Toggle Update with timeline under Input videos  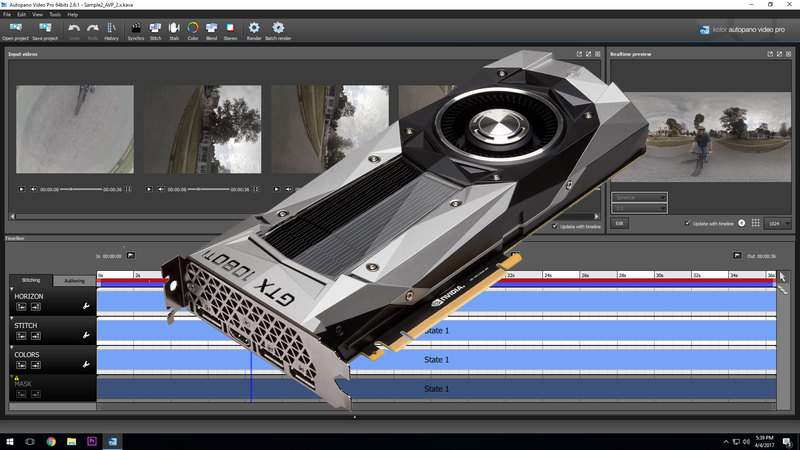(556, 226)
